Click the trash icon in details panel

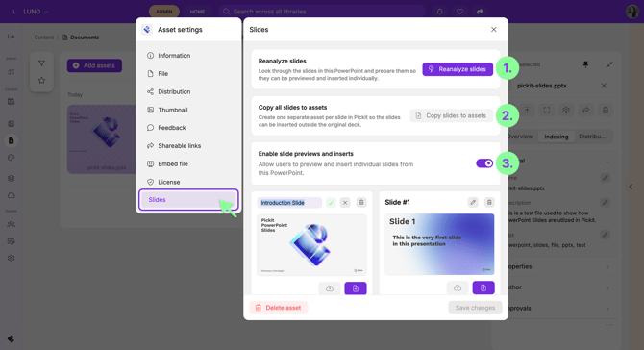pos(606,110)
